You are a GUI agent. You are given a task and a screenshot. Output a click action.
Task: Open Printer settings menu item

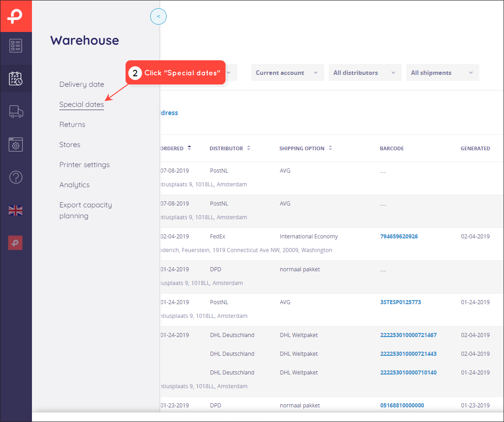[84, 165]
